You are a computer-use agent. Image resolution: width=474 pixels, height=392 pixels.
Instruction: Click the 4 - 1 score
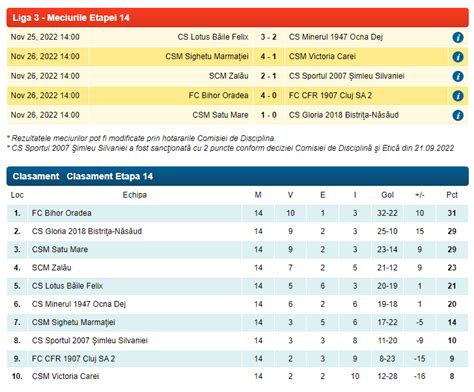269,57
